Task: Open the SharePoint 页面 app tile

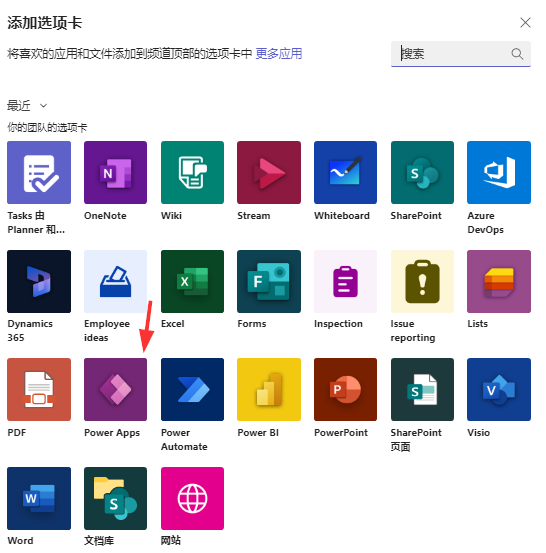Action: pyautogui.click(x=422, y=389)
